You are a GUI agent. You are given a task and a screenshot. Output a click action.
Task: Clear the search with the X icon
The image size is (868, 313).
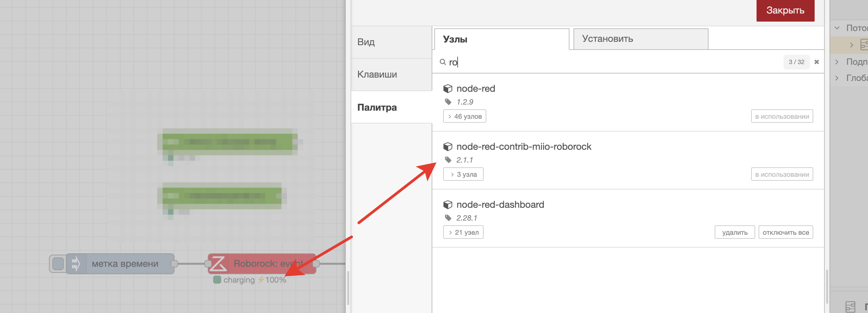pyautogui.click(x=817, y=62)
